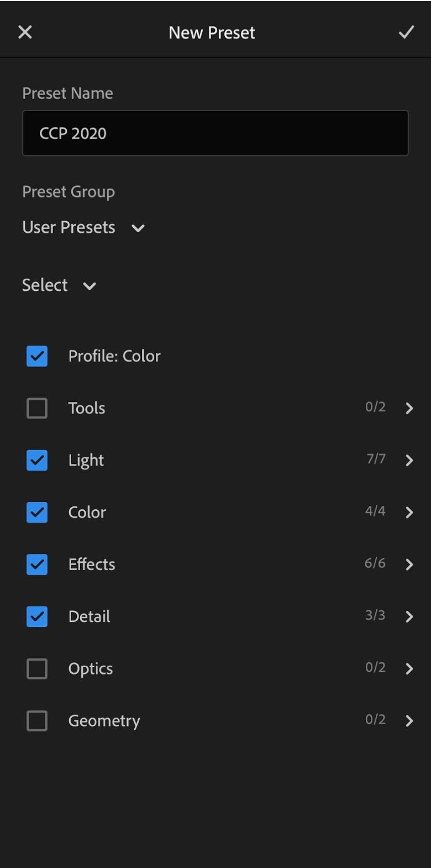Open Tools sub-options chevron arrow
Image resolution: width=431 pixels, height=868 pixels.
(x=409, y=408)
